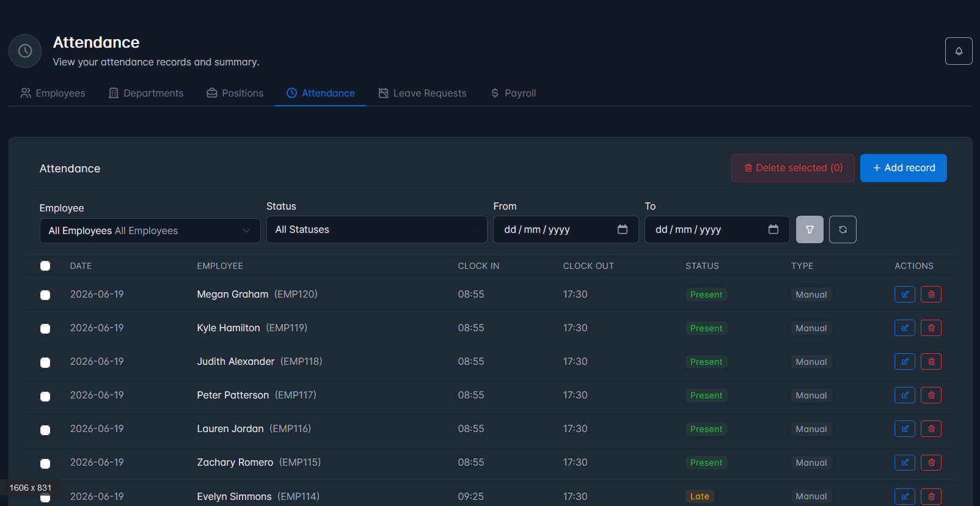Open the From date calendar picker icon
The image size is (980, 506).
click(623, 229)
